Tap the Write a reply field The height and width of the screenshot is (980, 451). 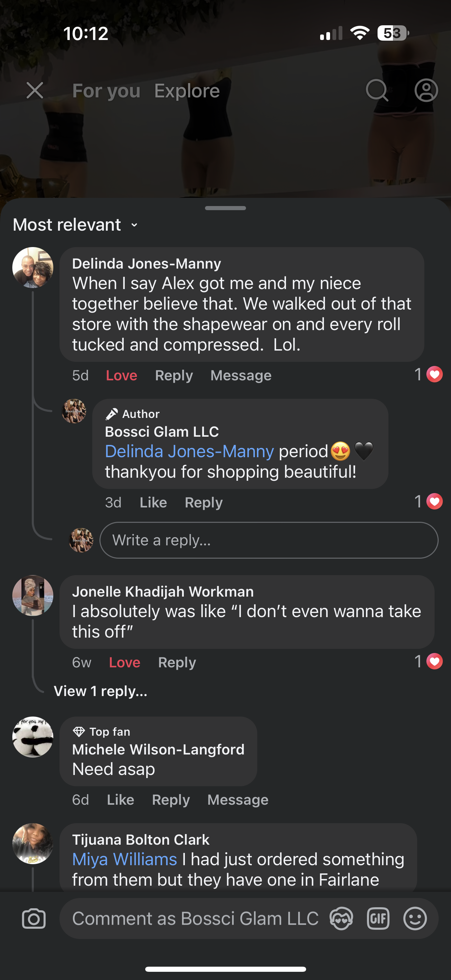point(269,540)
